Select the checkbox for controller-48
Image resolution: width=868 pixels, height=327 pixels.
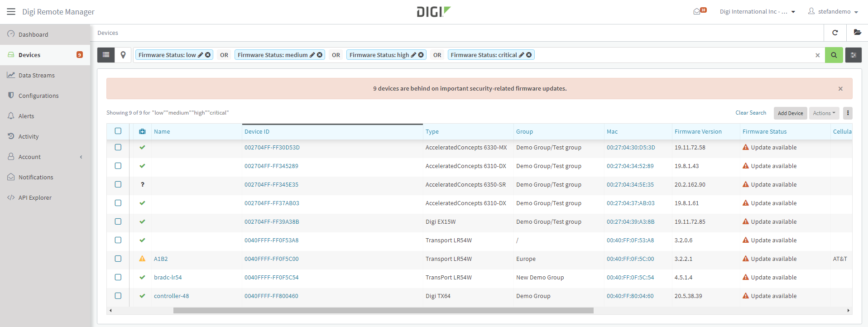118,296
